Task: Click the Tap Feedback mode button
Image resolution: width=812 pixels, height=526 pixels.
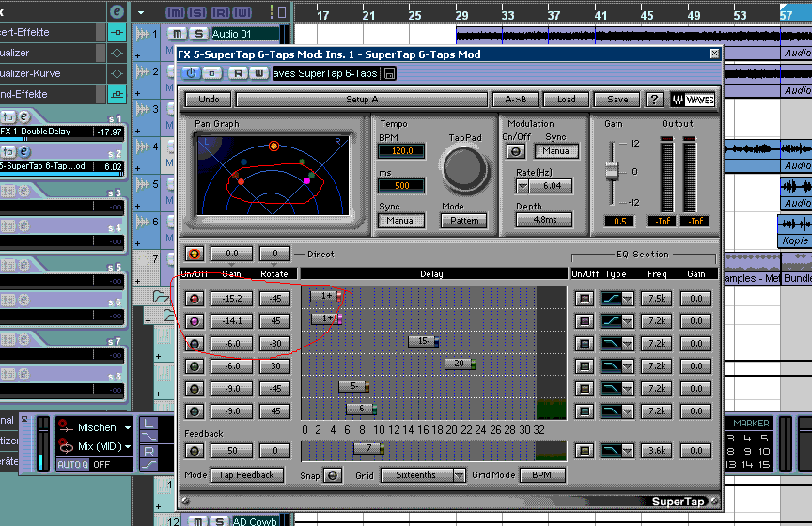Action: 246,475
